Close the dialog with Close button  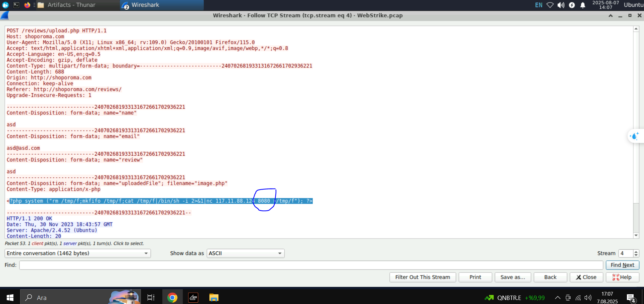tap(586, 277)
